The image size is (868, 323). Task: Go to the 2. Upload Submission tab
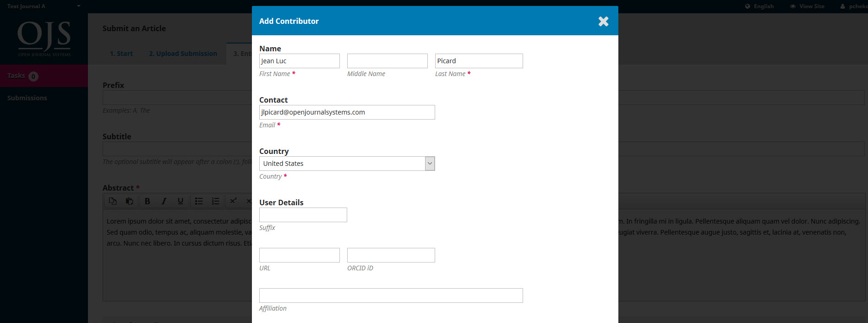click(x=183, y=54)
